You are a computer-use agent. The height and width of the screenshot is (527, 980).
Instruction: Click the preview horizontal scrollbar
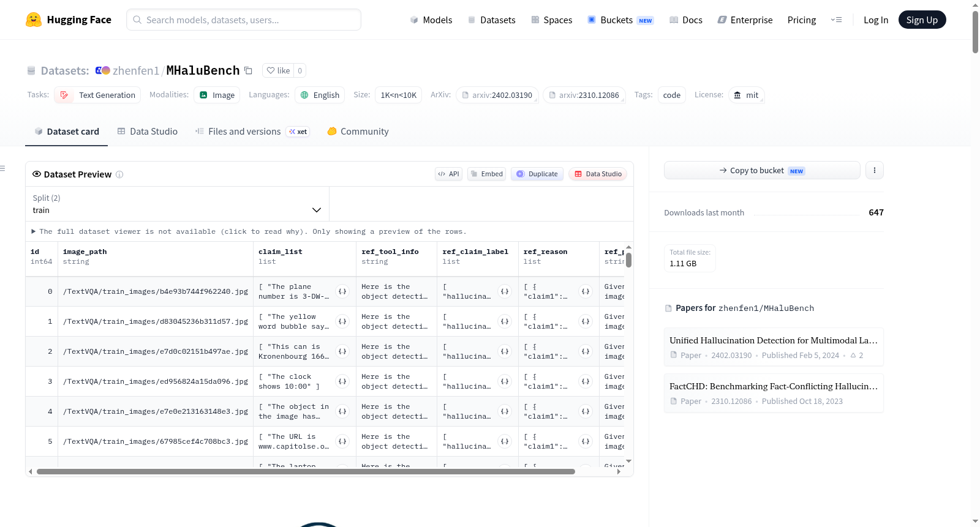[x=306, y=472]
